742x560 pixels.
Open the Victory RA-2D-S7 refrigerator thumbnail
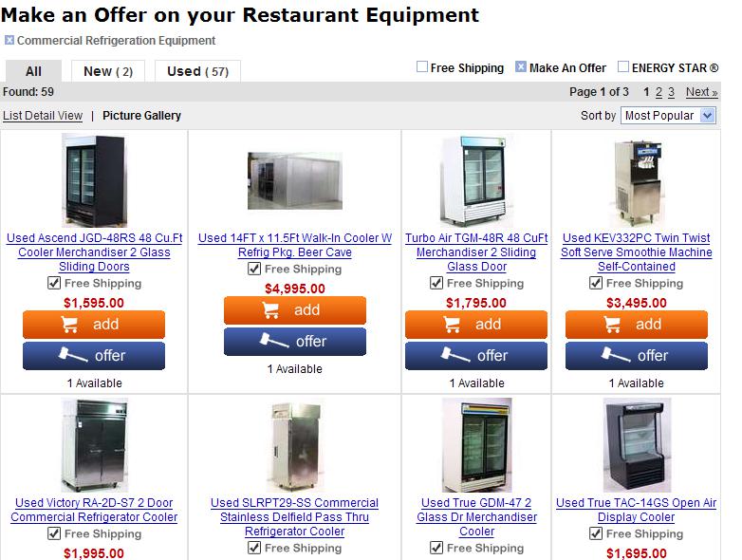click(94, 445)
